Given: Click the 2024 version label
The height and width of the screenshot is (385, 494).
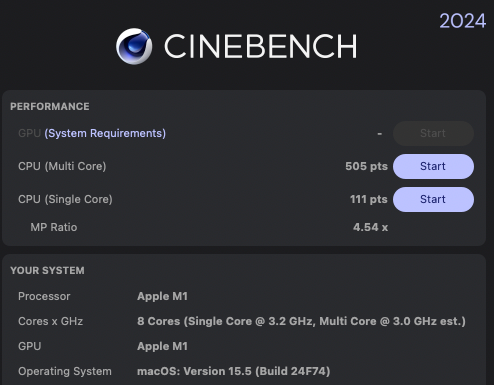Looking at the screenshot, I should coord(462,21).
